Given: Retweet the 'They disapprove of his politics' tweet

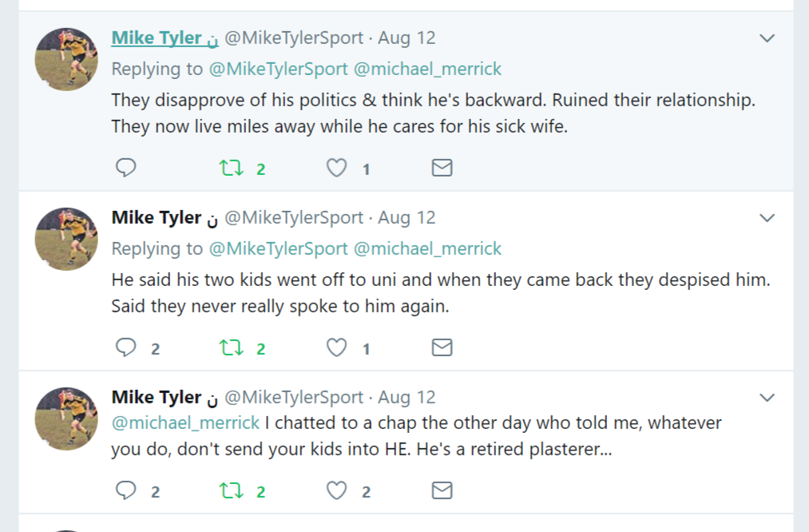Looking at the screenshot, I should point(231,168).
